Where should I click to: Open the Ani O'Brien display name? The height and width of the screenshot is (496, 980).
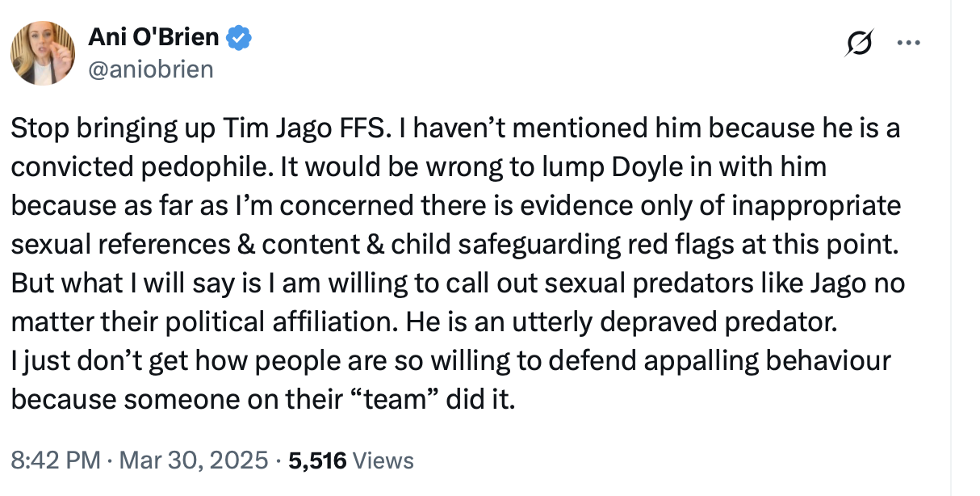coord(153,38)
